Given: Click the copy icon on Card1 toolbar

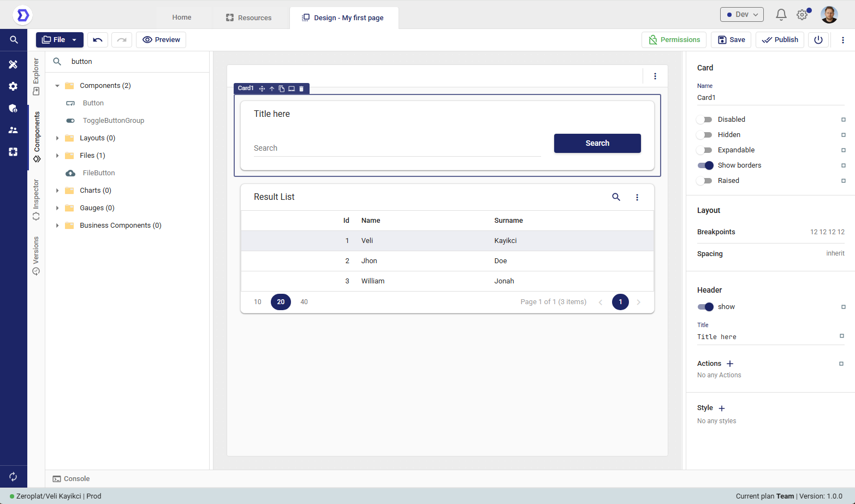Looking at the screenshot, I should tap(282, 88).
